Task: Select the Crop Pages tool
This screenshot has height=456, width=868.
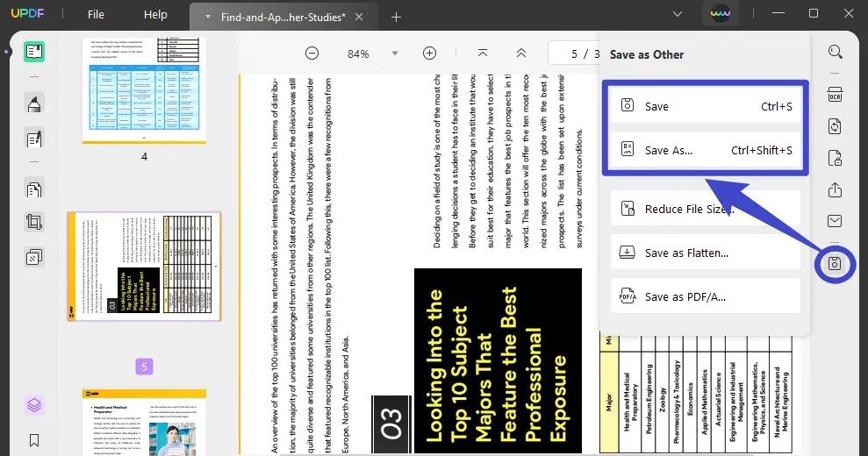Action: pos(34,223)
